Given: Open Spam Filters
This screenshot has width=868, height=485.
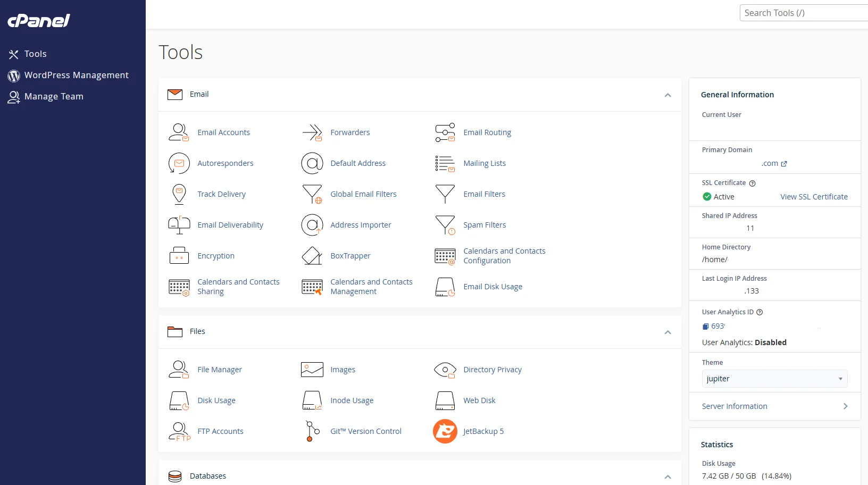Looking at the screenshot, I should (485, 225).
